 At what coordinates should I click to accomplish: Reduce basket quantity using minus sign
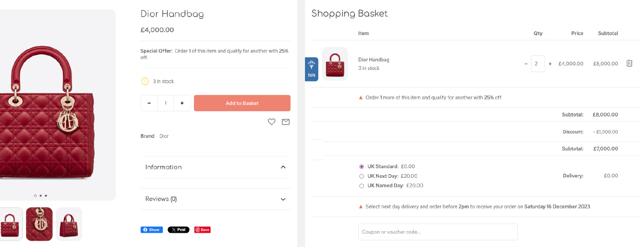click(526, 64)
